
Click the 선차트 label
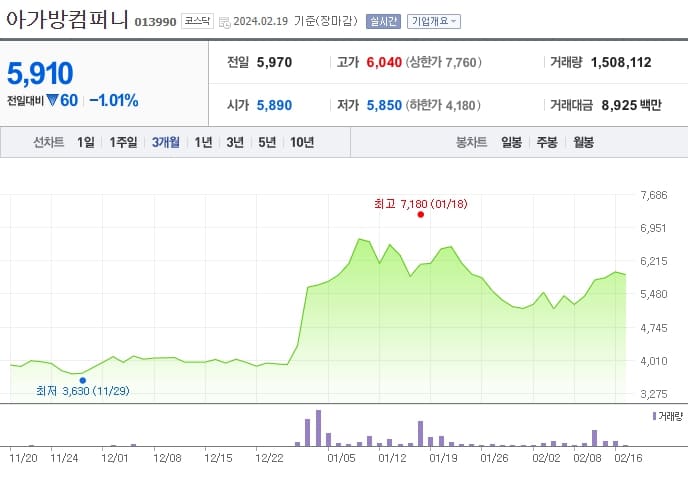(49, 142)
